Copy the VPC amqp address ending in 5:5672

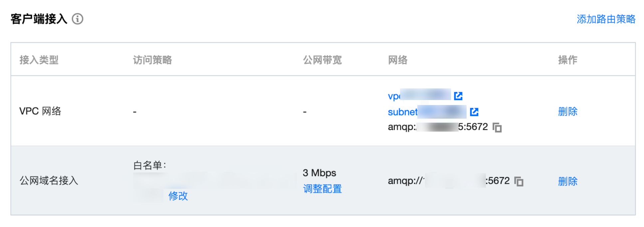497,127
